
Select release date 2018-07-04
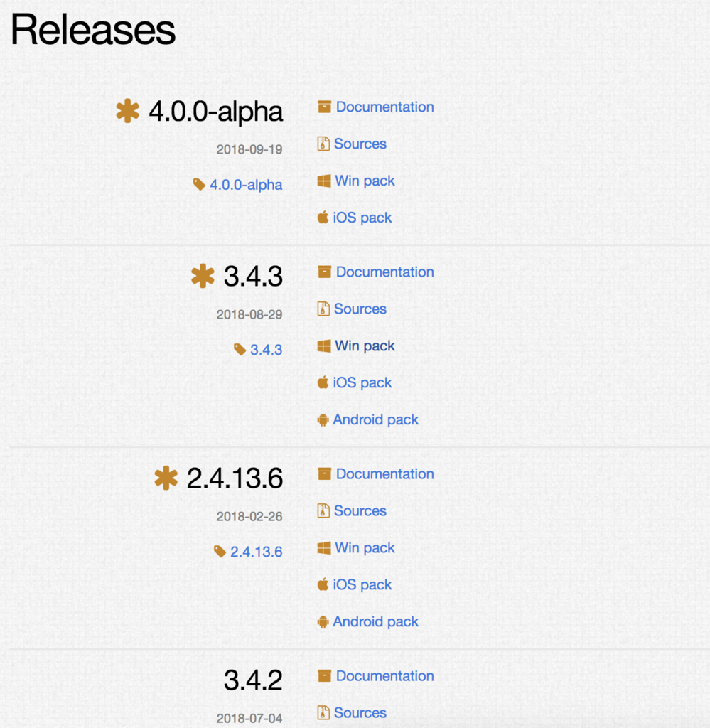pyautogui.click(x=249, y=719)
